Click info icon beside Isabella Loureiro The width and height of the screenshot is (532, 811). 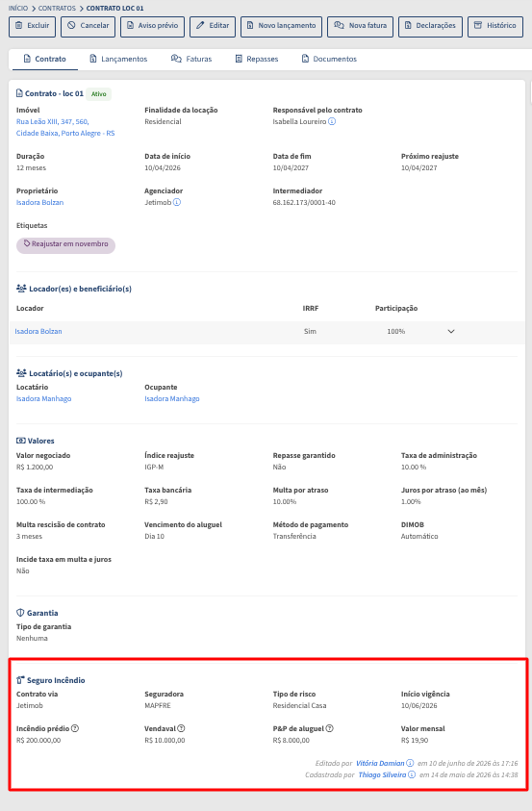click(x=332, y=121)
